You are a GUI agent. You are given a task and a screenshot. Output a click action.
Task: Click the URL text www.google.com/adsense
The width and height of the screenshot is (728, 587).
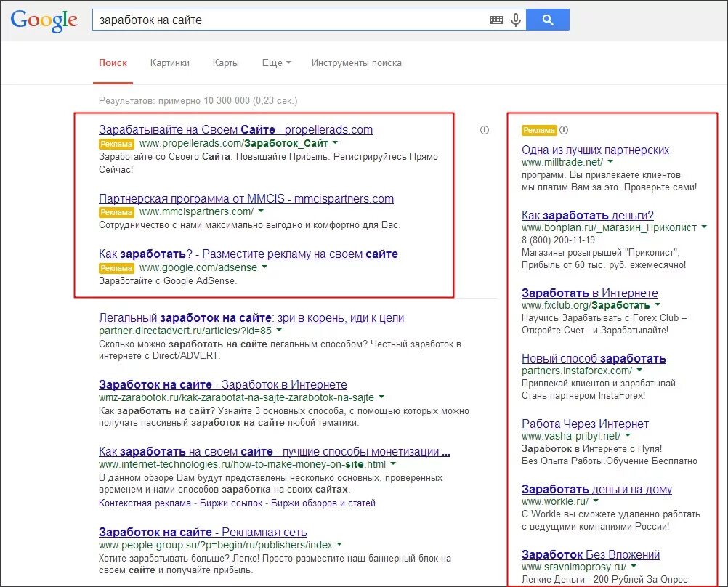[198, 267]
